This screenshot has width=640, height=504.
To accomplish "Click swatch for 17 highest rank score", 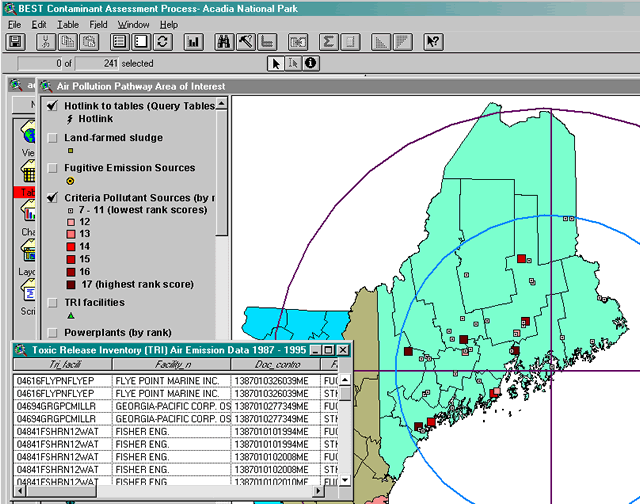I will (x=71, y=284).
